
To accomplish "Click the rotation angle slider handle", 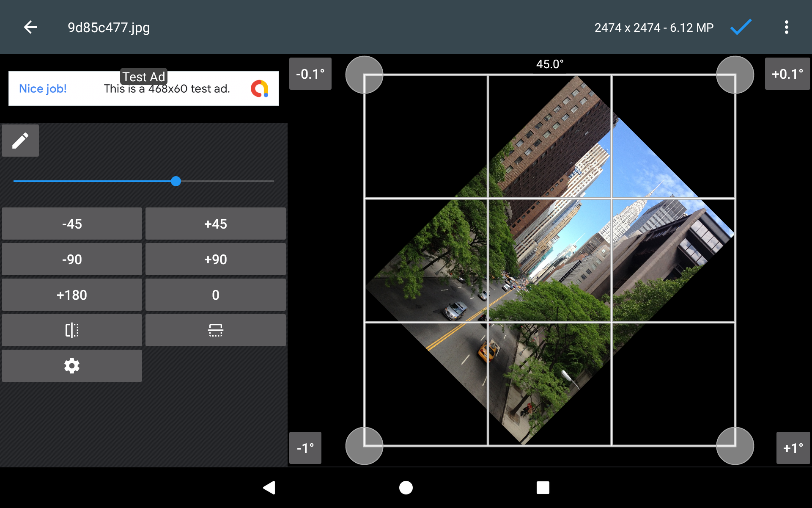I will [176, 181].
